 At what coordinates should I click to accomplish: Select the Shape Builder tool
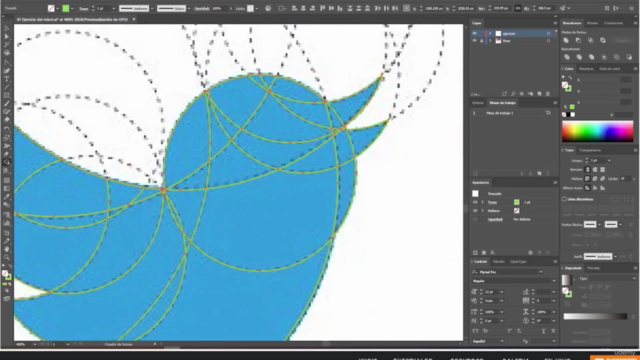7,162
